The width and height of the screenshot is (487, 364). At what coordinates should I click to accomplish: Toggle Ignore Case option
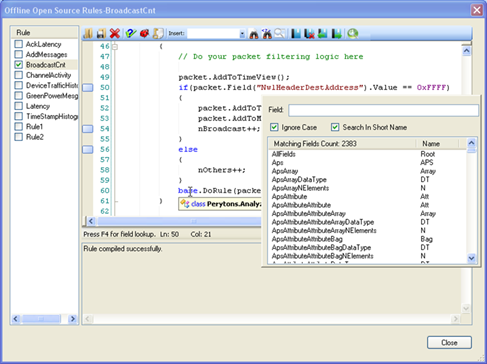[x=274, y=127]
